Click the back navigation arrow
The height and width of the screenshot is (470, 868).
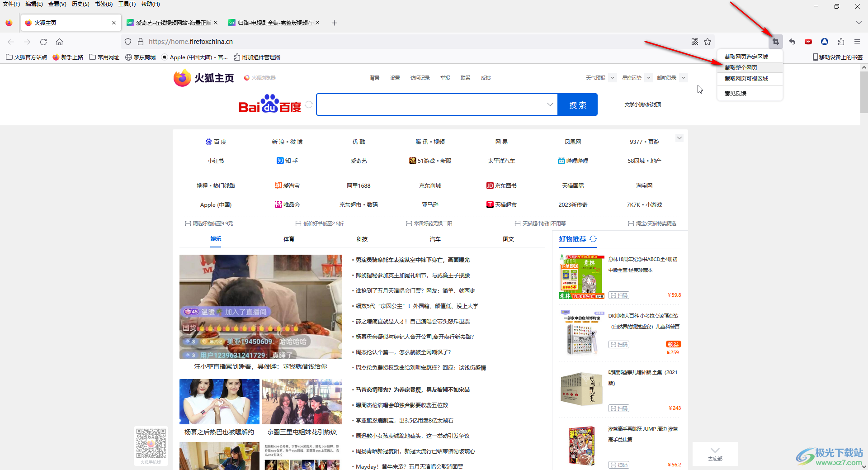11,42
